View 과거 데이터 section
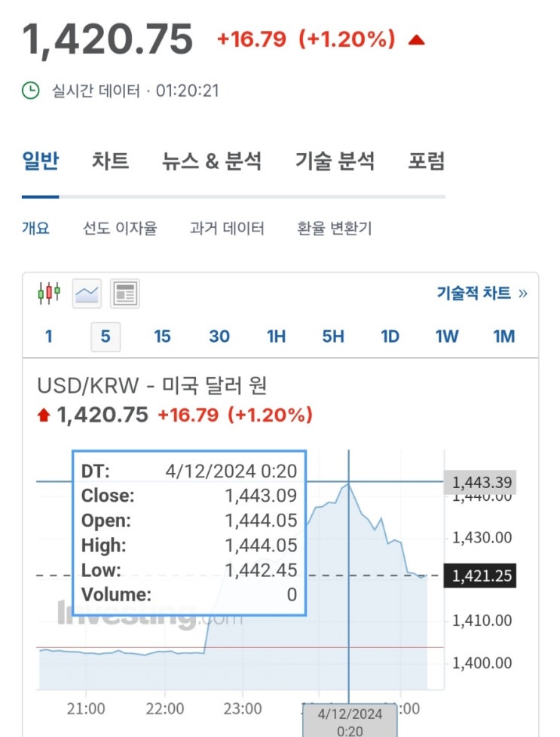The height and width of the screenshot is (737, 560). 227,228
